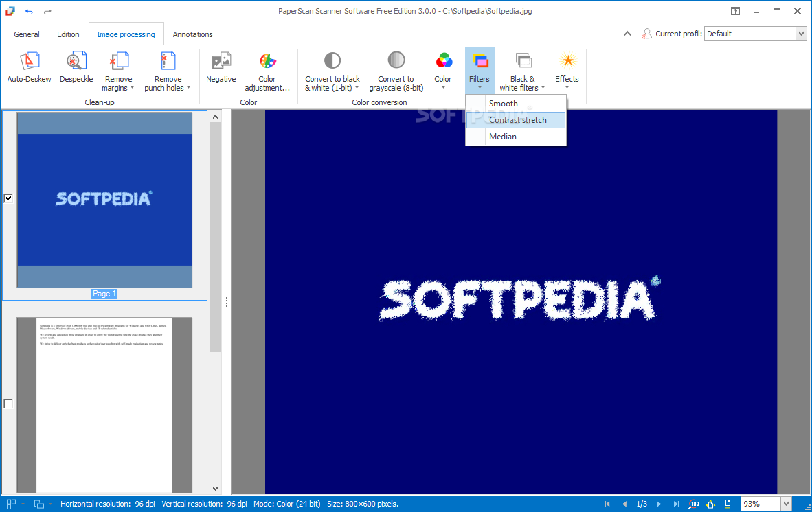Jump to the first page
Viewport: 812px width, 512px height.
click(607, 504)
